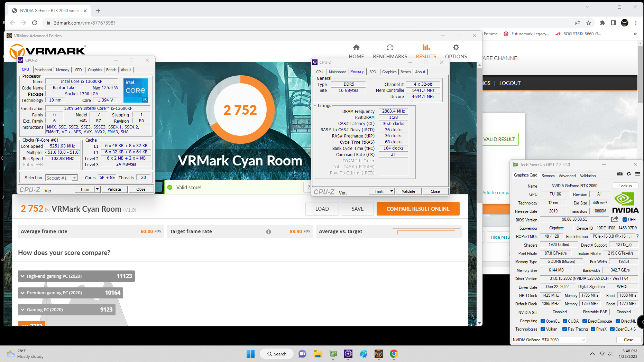Expand Gaming PC (2020) comparison

(x=67, y=309)
